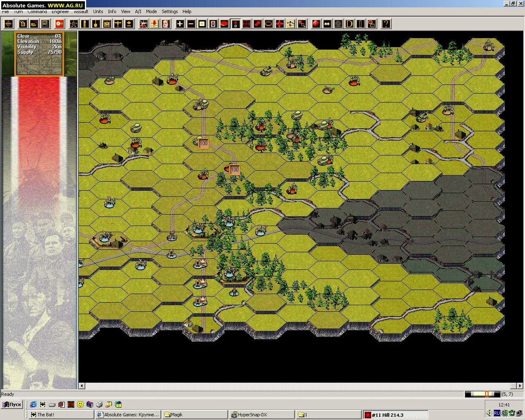Click the red diagonal arrow icon
Image resolution: width=525 pixels, height=420 pixels.
point(258,24)
